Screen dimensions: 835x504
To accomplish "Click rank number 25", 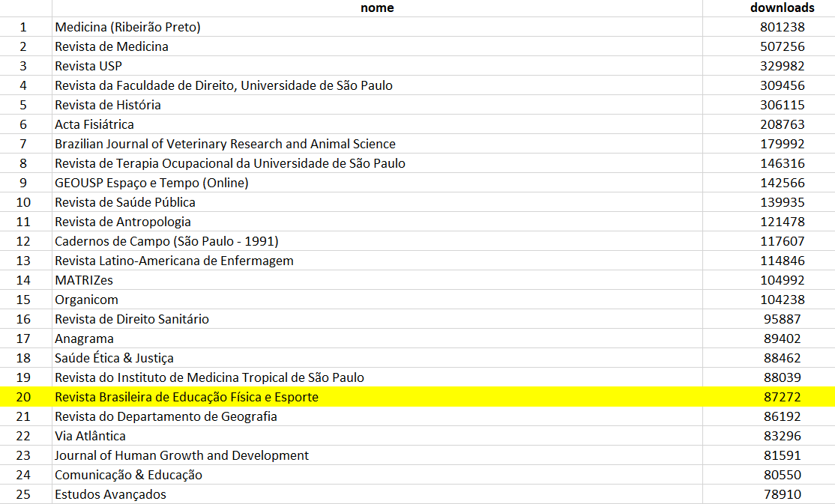I will [x=23, y=494].
